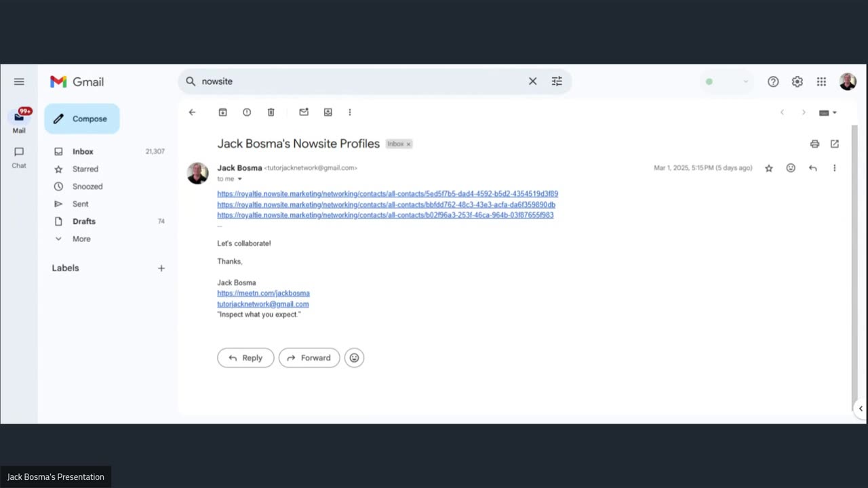This screenshot has height=488, width=868.
Task: Open the link ending in da6f359890db
Action: click(386, 205)
